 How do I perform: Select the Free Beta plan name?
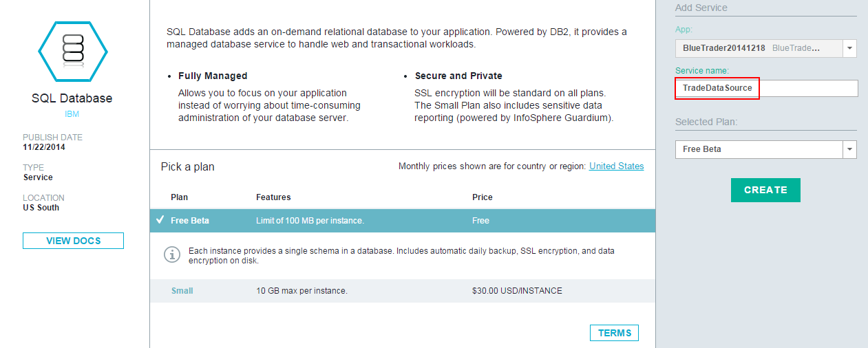[x=190, y=221]
